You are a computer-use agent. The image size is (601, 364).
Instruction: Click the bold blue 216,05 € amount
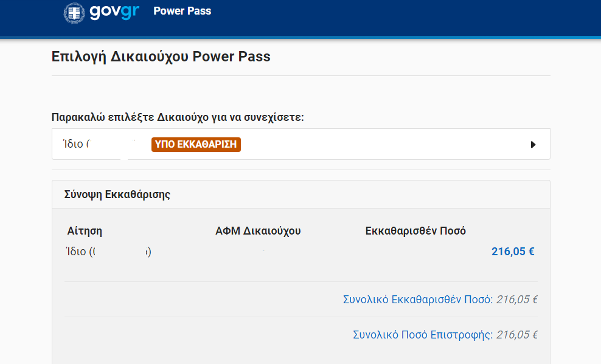[x=513, y=252]
